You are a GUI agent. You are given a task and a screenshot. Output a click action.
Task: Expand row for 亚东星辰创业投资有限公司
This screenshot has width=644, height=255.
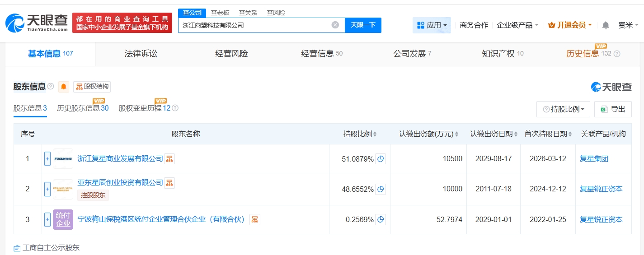click(47, 189)
